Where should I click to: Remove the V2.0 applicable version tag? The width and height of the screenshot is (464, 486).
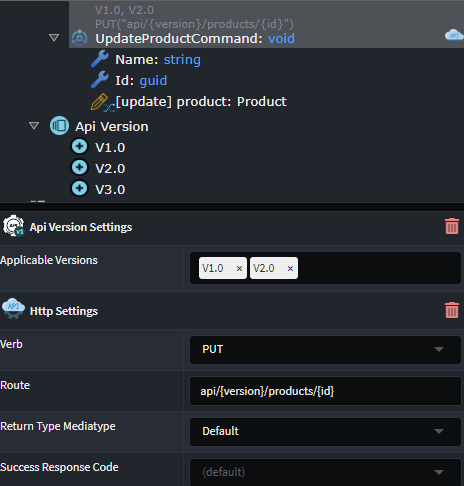pos(290,268)
